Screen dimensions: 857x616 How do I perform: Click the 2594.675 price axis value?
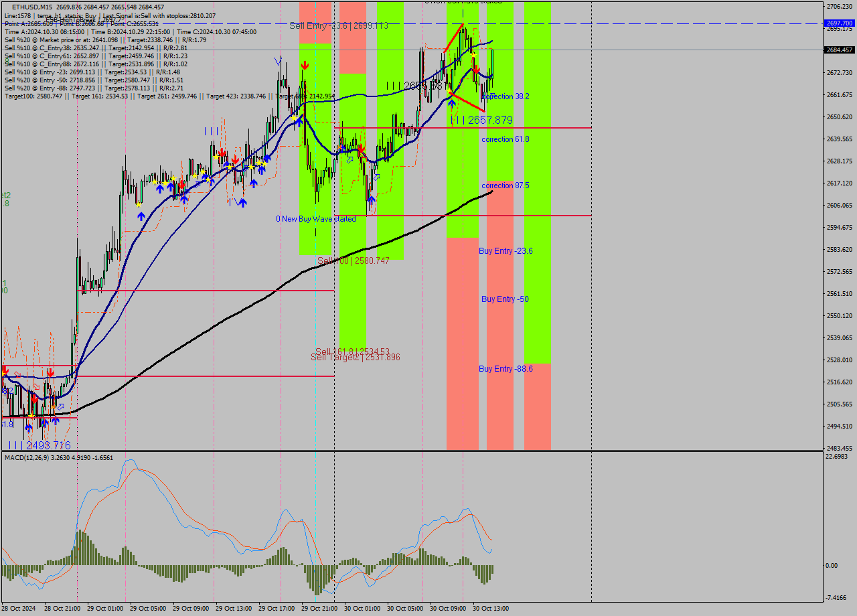pos(840,228)
